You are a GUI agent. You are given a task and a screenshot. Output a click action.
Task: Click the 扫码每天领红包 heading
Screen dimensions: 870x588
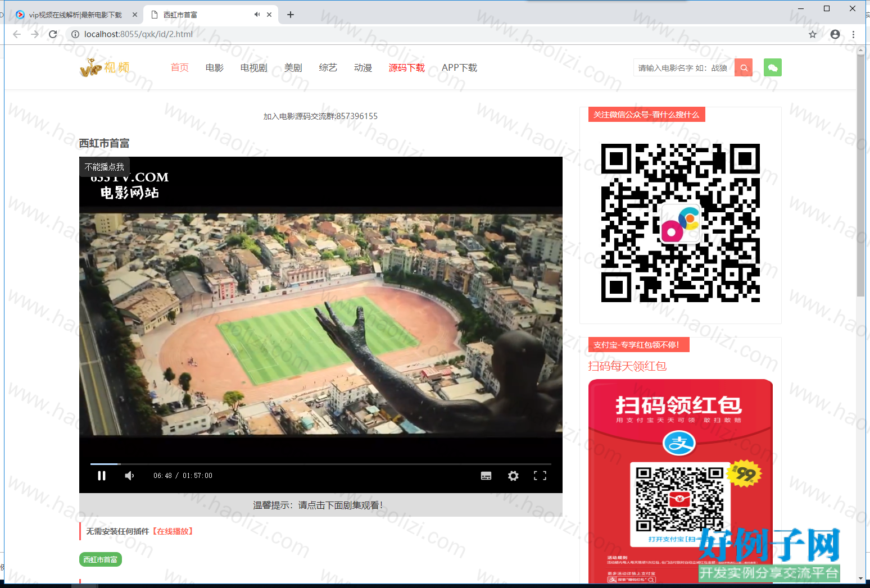627,366
